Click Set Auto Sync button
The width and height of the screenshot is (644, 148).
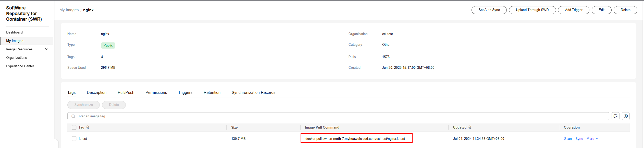point(489,10)
